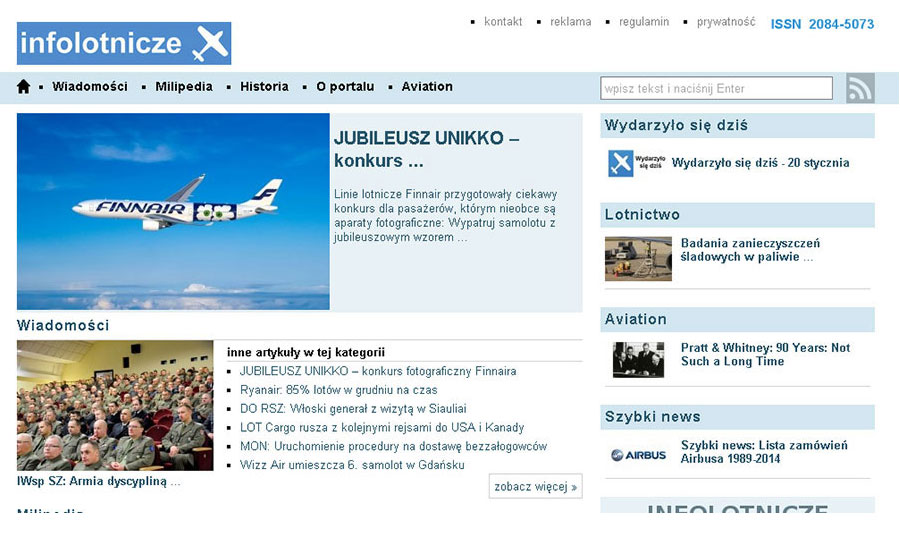Open 'Pratt & Whitney: 90 Years' article
Screen dimensions: 900x550
(x=765, y=355)
